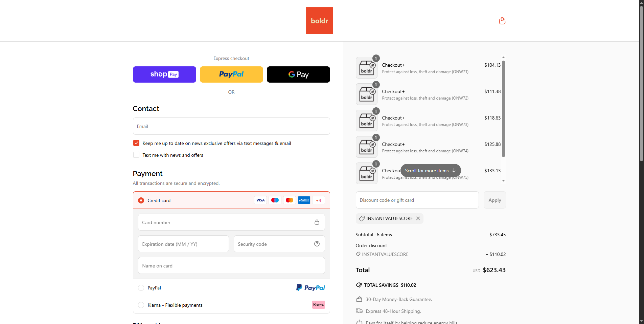Click the security code help icon
This screenshot has width=644, height=324.
point(317,244)
